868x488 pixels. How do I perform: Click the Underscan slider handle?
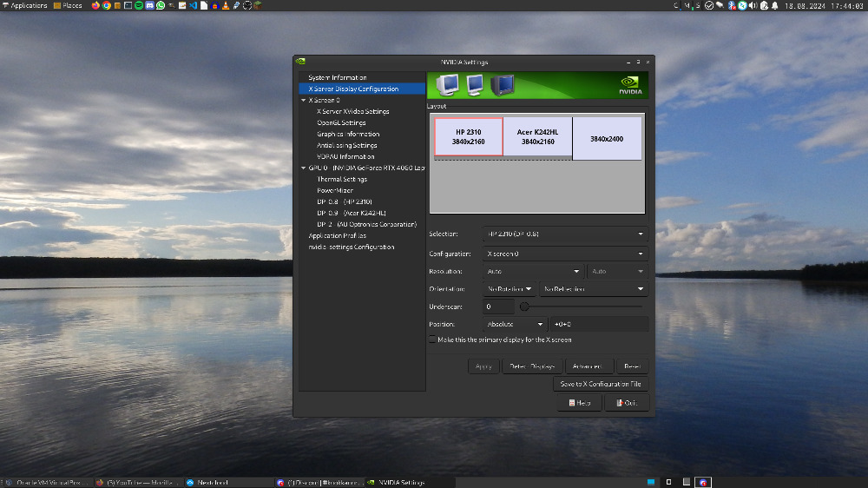tap(524, 307)
